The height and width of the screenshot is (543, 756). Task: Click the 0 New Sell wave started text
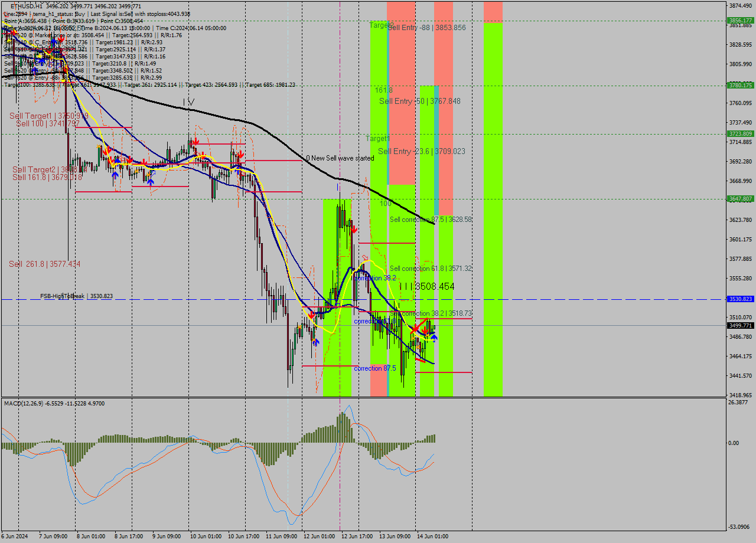click(340, 158)
